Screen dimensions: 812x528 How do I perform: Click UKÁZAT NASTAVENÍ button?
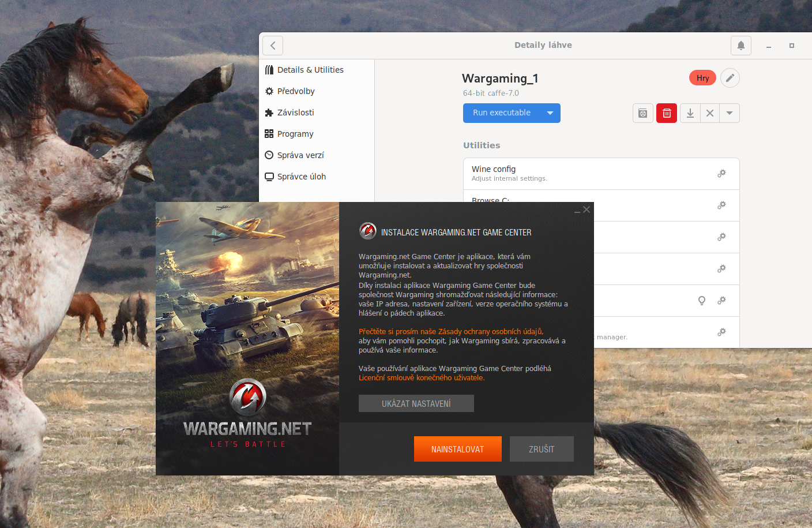point(416,403)
